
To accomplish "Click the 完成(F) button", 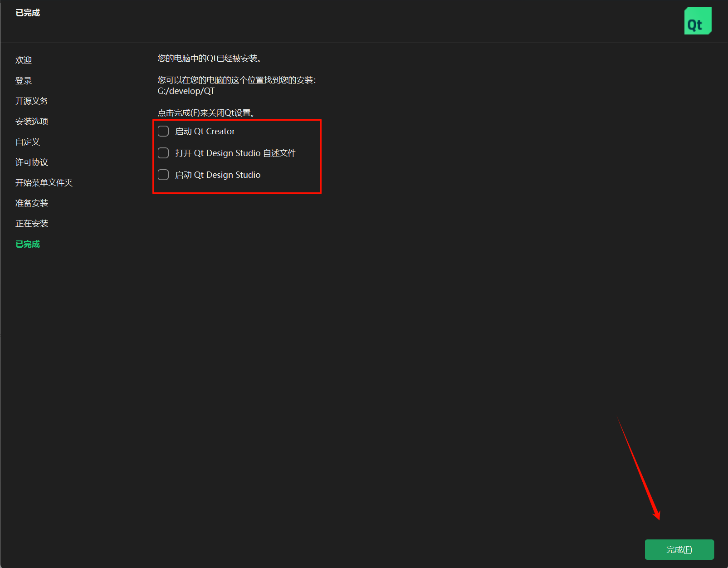I will click(679, 549).
